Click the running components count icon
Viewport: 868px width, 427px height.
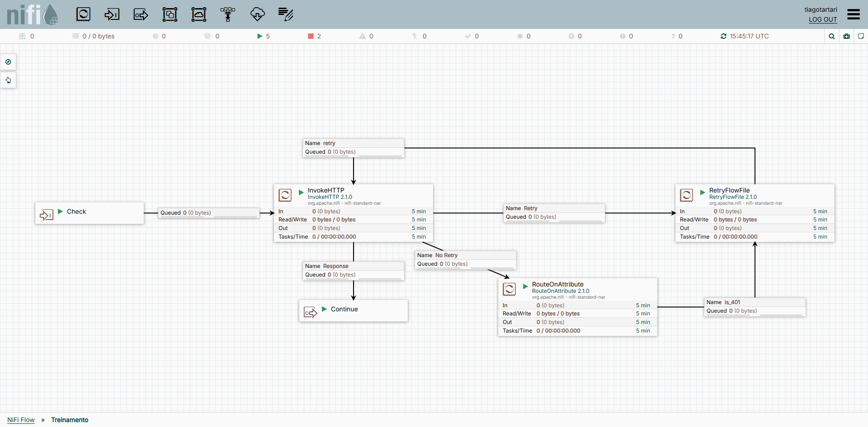259,36
